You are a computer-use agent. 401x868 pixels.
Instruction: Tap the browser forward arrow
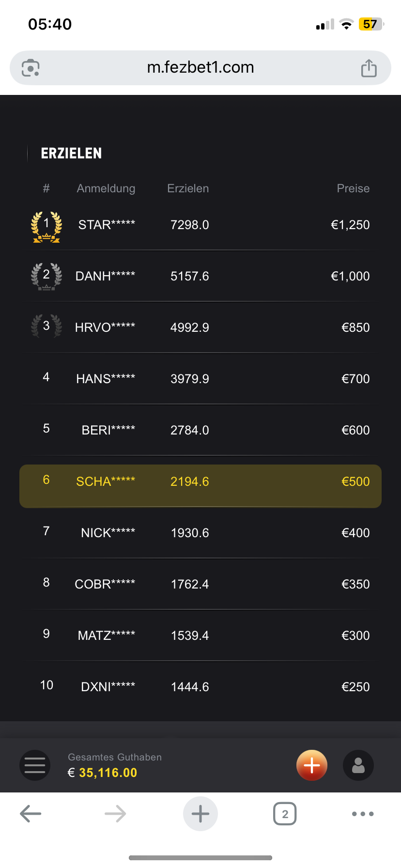115,814
